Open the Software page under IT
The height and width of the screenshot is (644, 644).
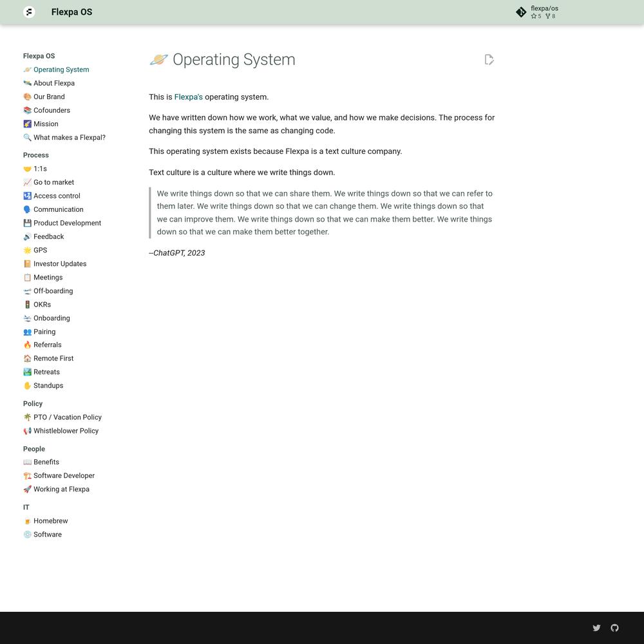tap(43, 534)
